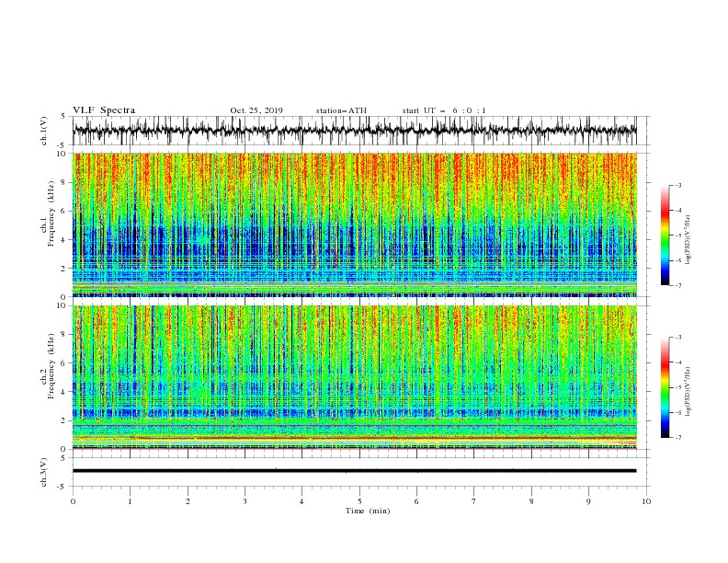Click the 'ch.3(V)' axis label

coord(44,472)
